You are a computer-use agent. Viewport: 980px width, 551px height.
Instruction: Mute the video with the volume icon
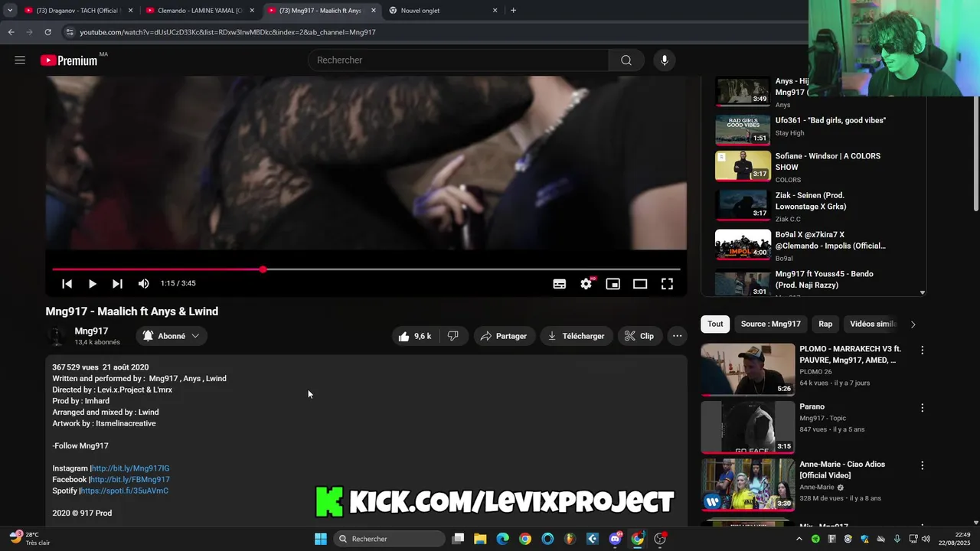coord(143,284)
